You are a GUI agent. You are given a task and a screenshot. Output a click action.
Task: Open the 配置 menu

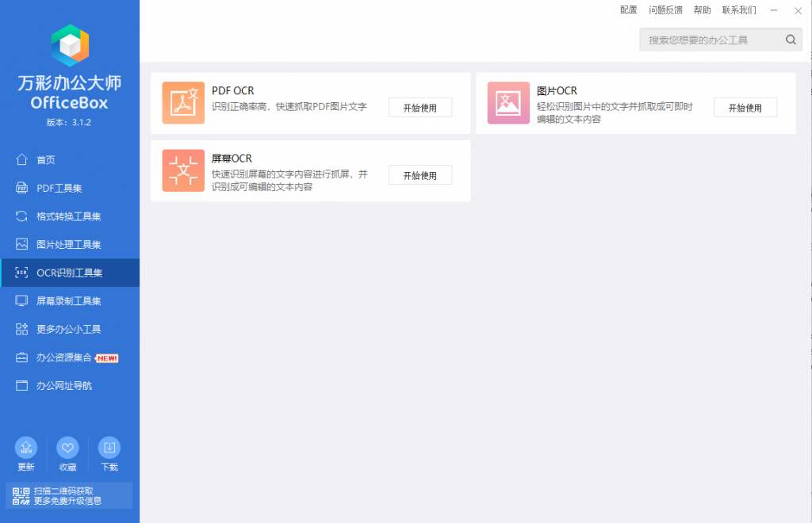tap(628, 10)
